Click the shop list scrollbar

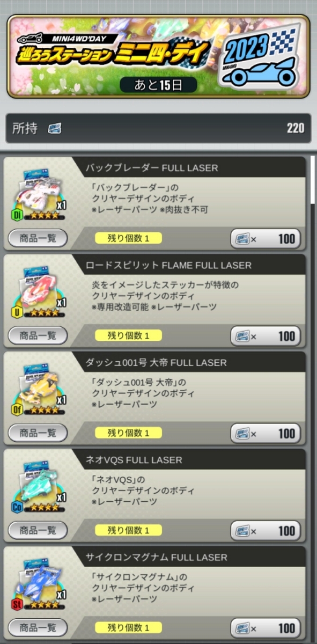313,180
